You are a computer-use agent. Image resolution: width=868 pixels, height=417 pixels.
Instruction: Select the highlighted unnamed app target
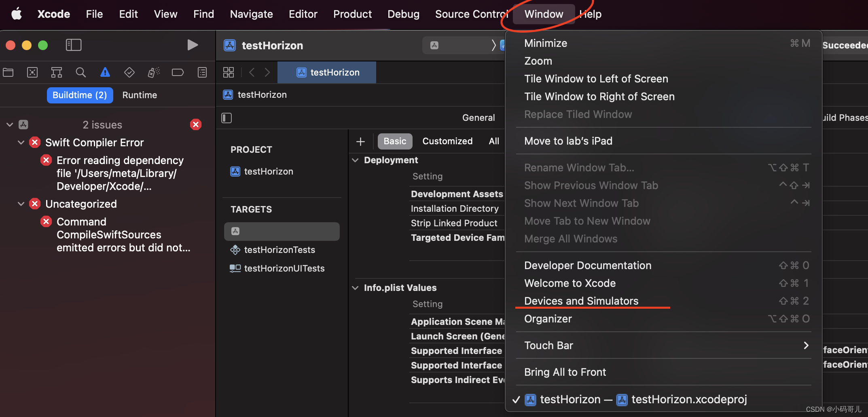tap(282, 231)
